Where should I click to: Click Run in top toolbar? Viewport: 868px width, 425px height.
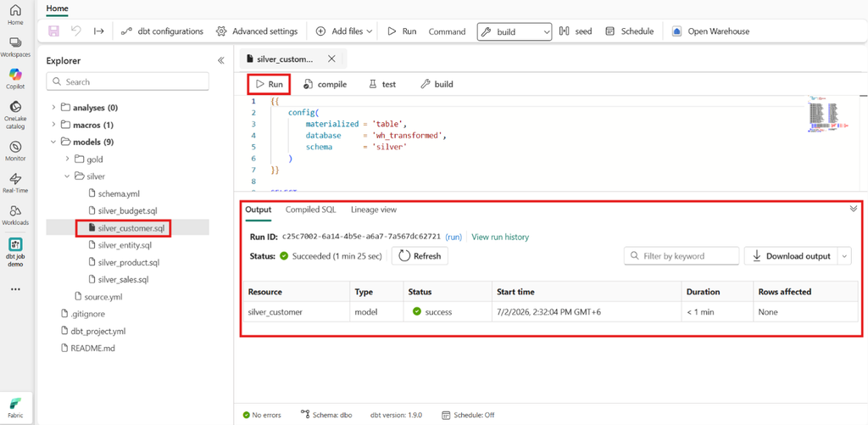point(402,31)
